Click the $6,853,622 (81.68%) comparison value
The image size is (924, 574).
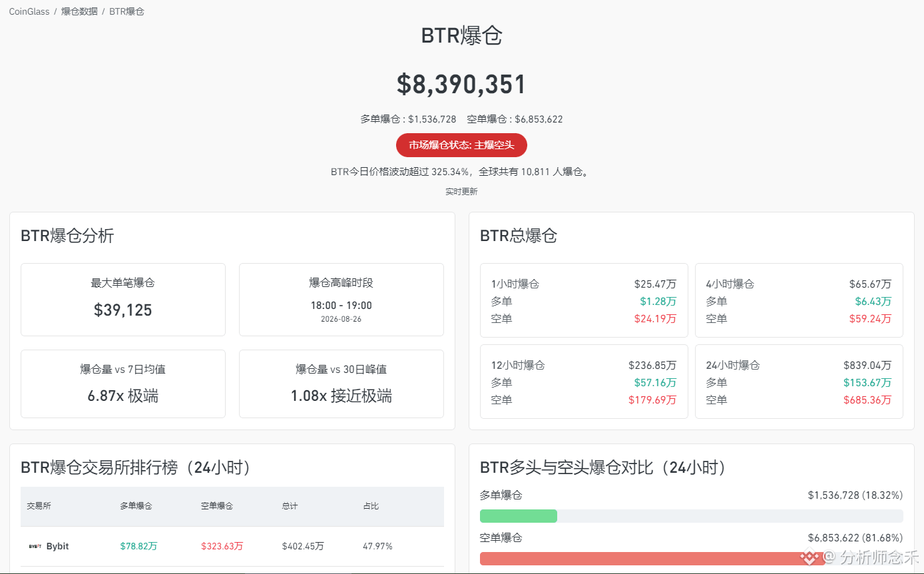tap(855, 538)
